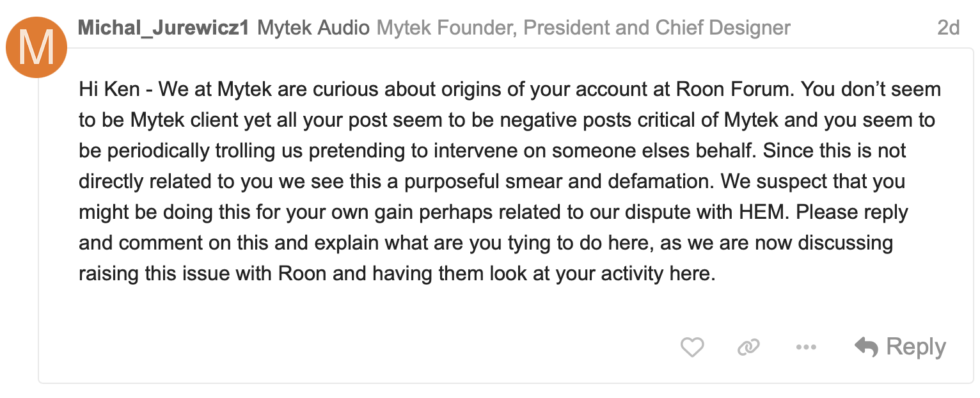Open Michal_Jurewicz1 user profile
980x398 pixels.
[x=163, y=28]
